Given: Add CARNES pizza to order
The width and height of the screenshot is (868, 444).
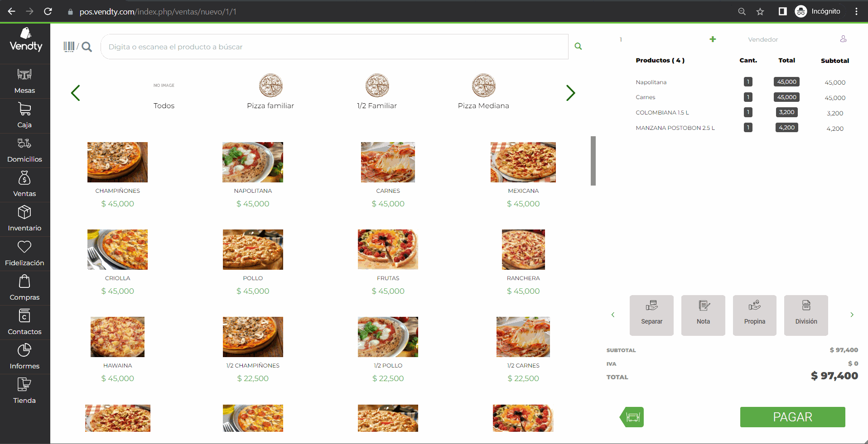Looking at the screenshot, I should tap(388, 175).
